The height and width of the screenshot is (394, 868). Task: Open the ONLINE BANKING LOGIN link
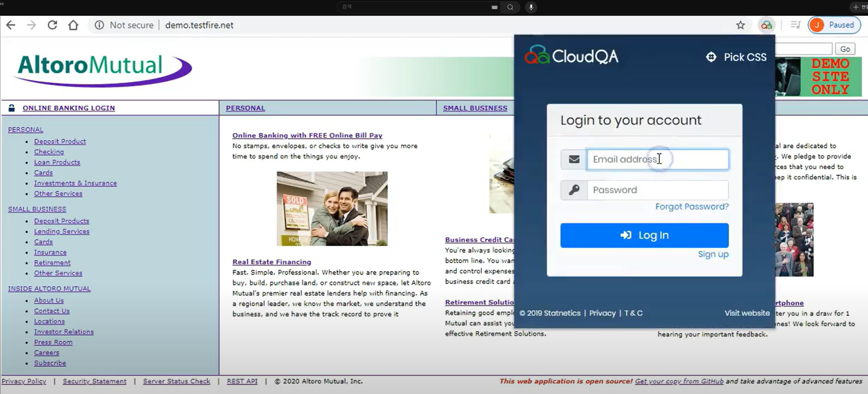(x=69, y=108)
